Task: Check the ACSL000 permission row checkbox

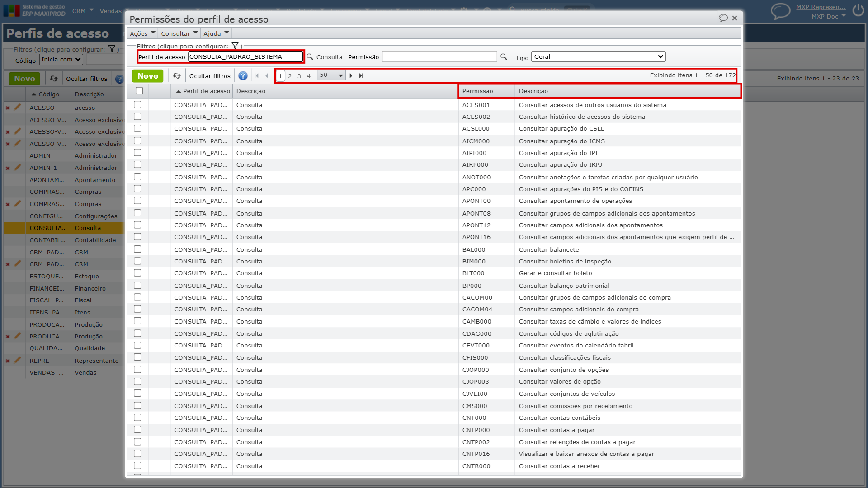Action: click(137, 129)
